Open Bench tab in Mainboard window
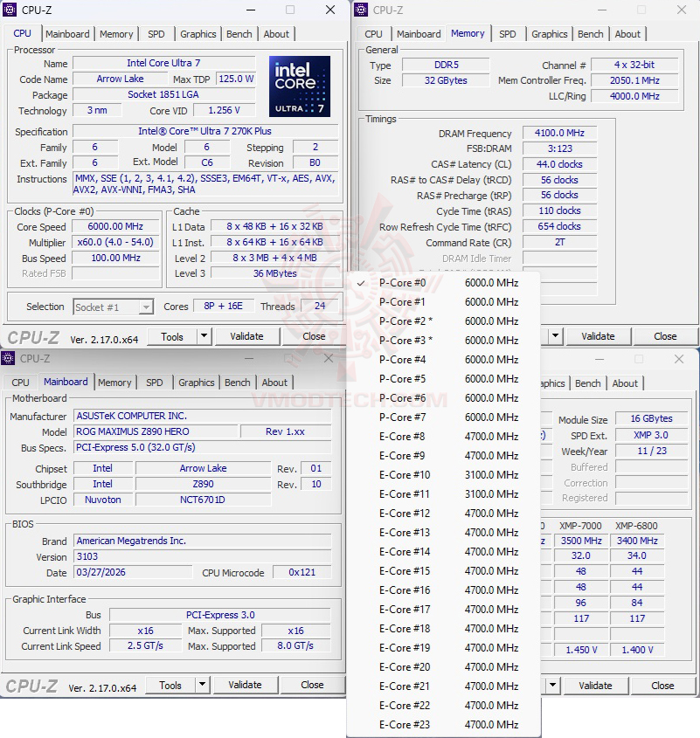 tap(238, 383)
